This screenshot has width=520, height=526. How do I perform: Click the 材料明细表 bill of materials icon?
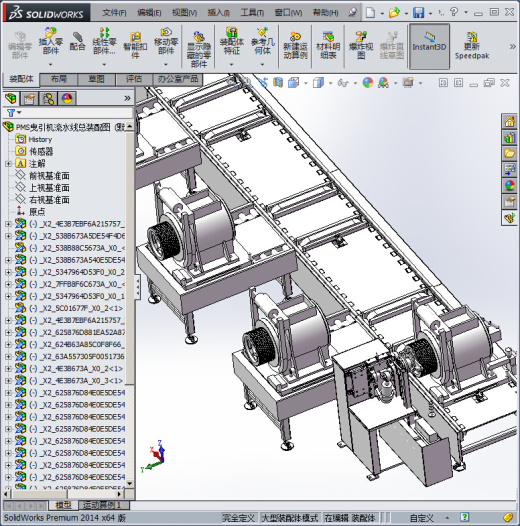point(328,45)
